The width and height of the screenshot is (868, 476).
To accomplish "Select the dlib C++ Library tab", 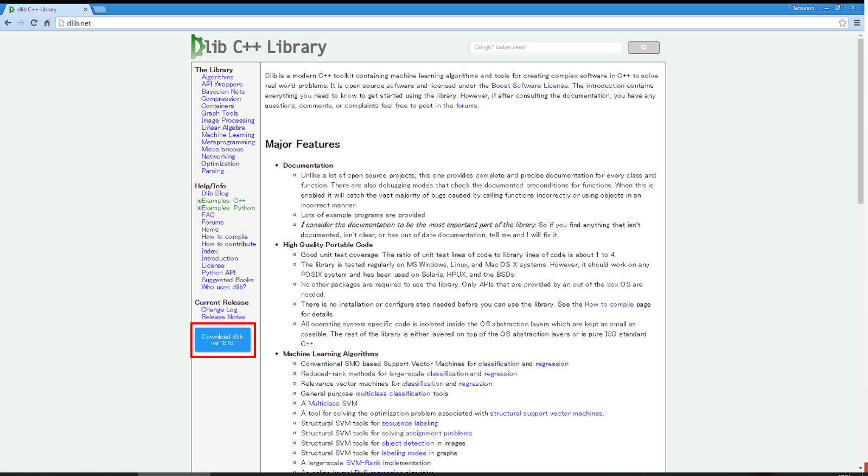I will coord(48,9).
